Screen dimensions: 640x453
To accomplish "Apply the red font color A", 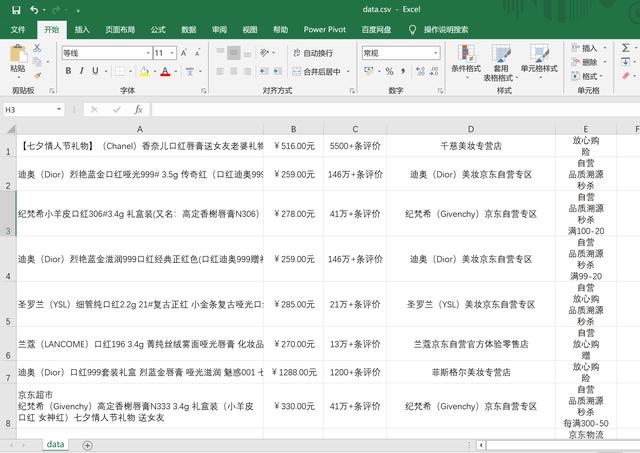I will (x=165, y=71).
